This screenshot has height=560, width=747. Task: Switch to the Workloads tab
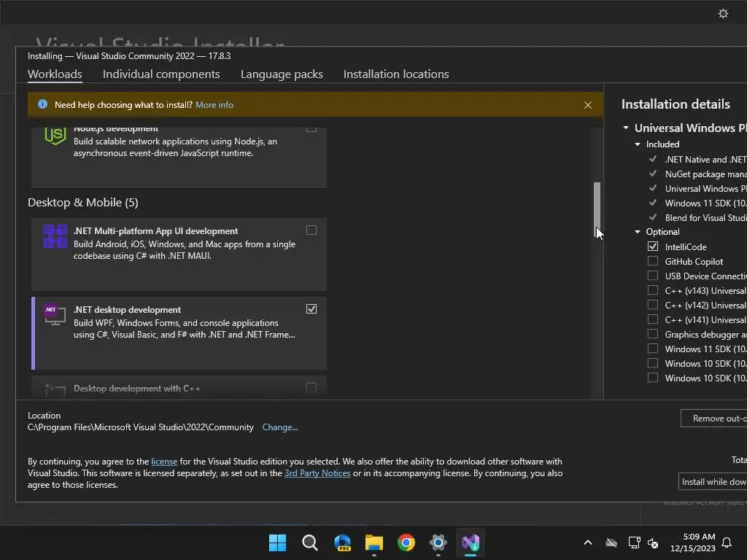[55, 74]
